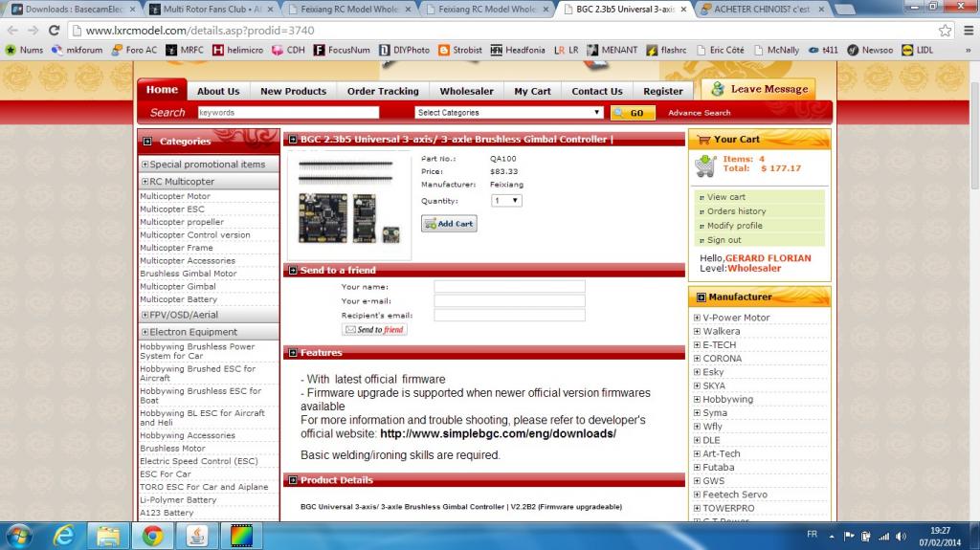Open the About Us tab

point(218,91)
